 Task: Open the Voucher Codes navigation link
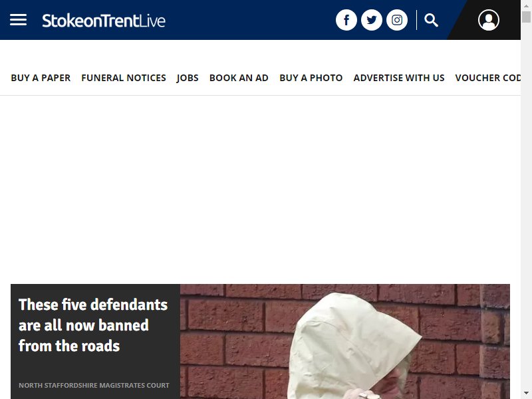[488, 78]
